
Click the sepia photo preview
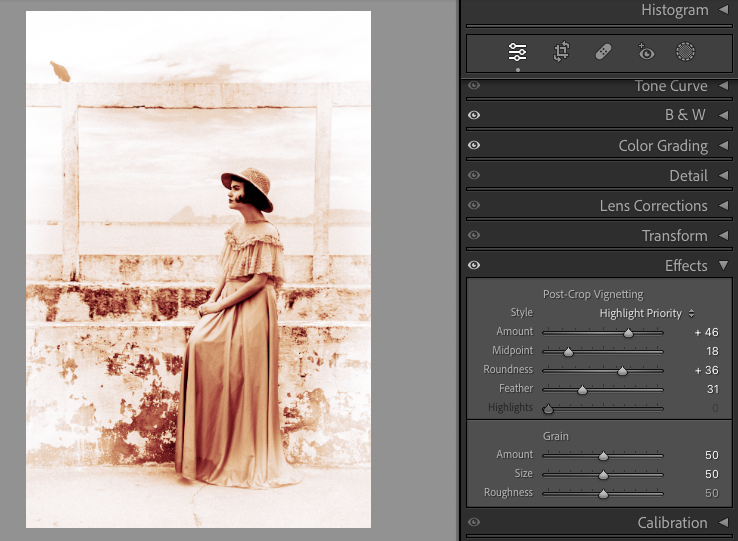[198, 269]
